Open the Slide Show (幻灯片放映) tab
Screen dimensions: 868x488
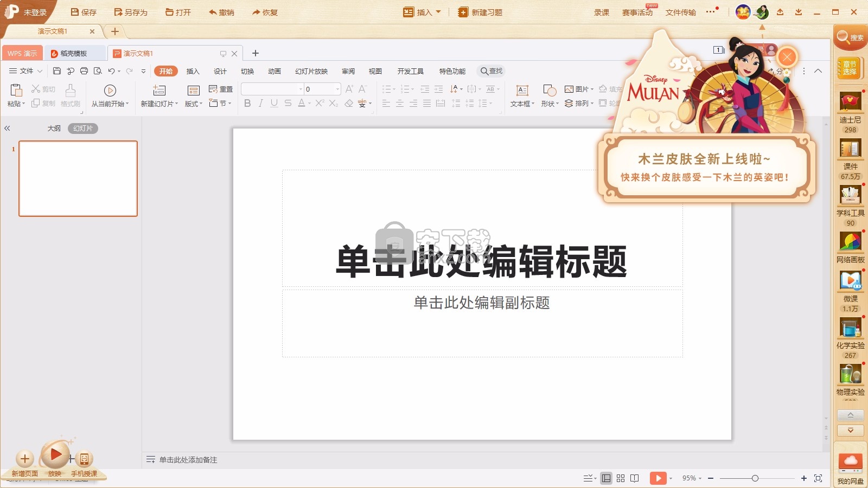pos(311,71)
